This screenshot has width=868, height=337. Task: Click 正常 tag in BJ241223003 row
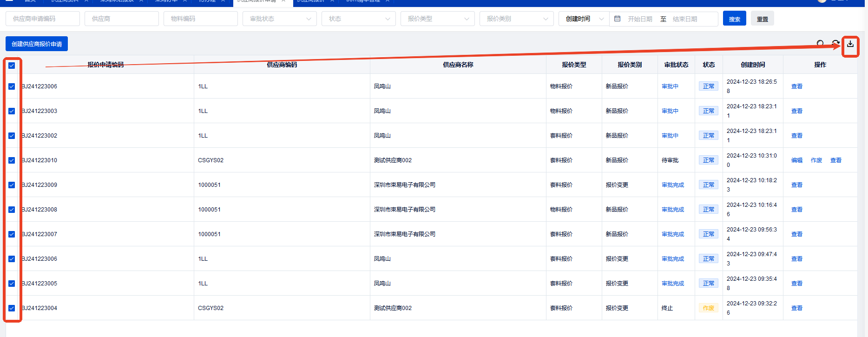point(709,111)
